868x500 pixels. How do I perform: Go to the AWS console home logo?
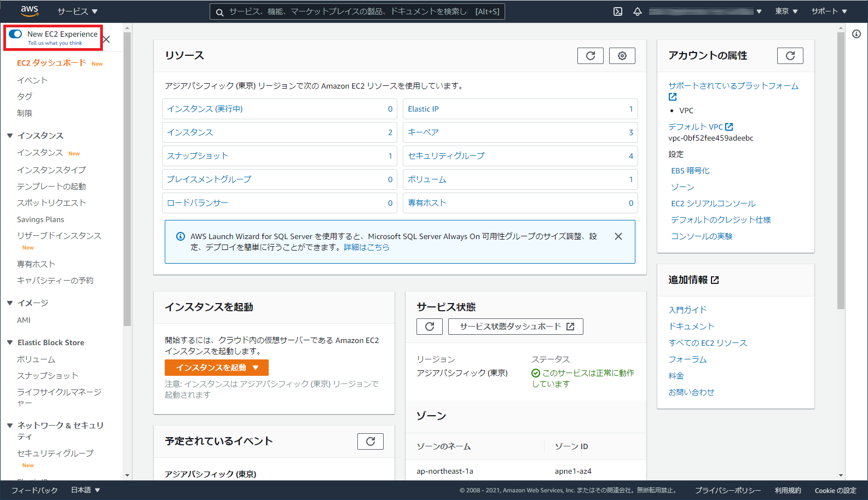(x=29, y=11)
